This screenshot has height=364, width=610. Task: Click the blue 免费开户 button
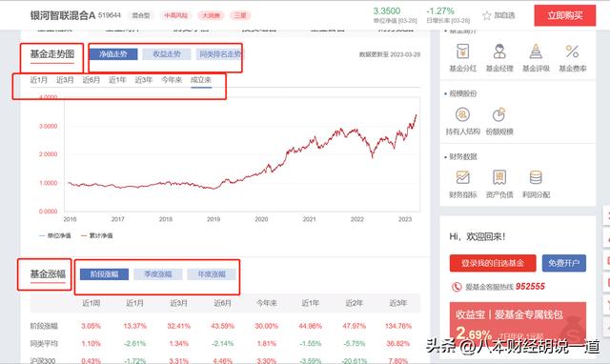pos(563,263)
